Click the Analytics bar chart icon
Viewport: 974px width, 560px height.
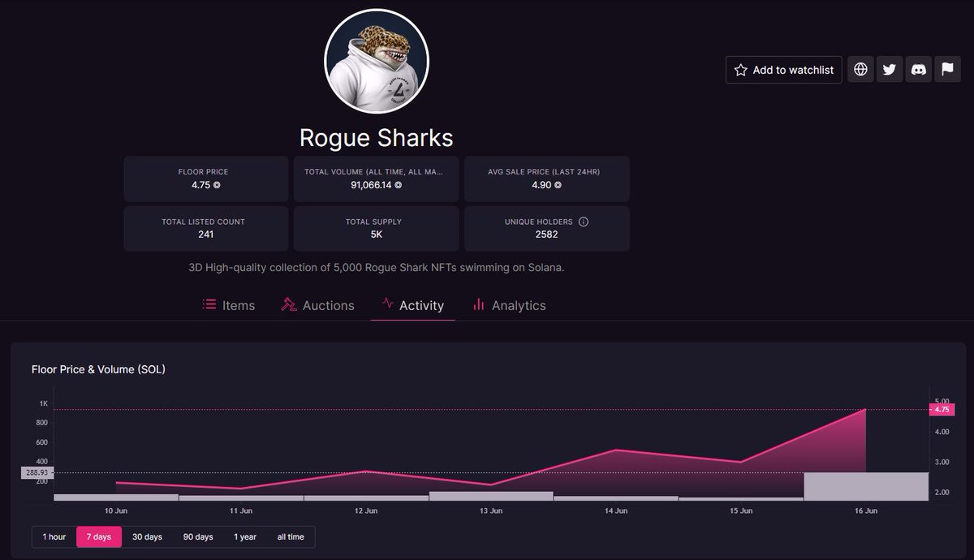coord(478,304)
